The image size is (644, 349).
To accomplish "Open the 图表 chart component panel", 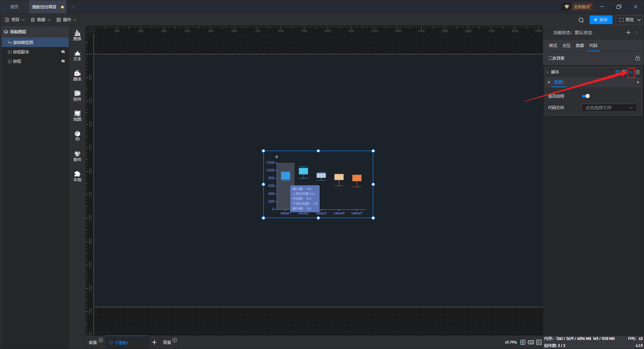I will pyautogui.click(x=77, y=35).
